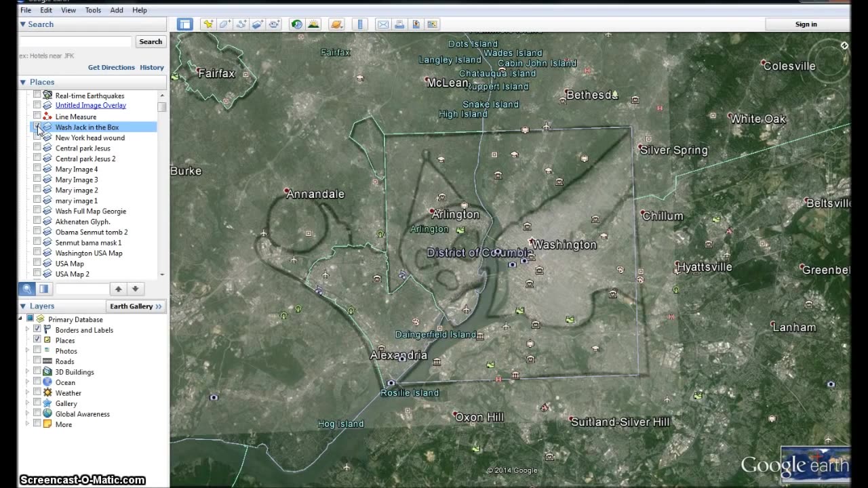Adjust the overlay opacity slider field

pos(82,289)
